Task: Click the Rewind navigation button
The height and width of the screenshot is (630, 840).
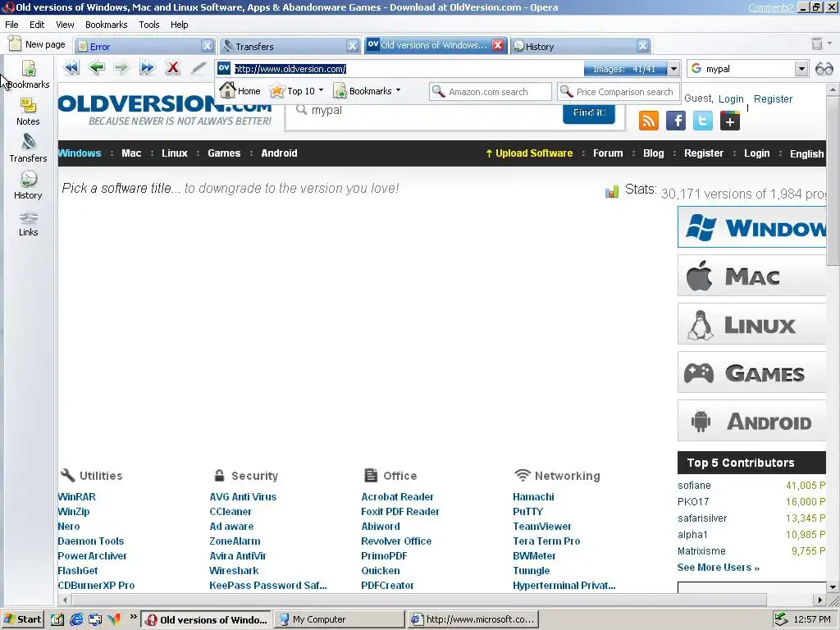Action: click(x=71, y=68)
